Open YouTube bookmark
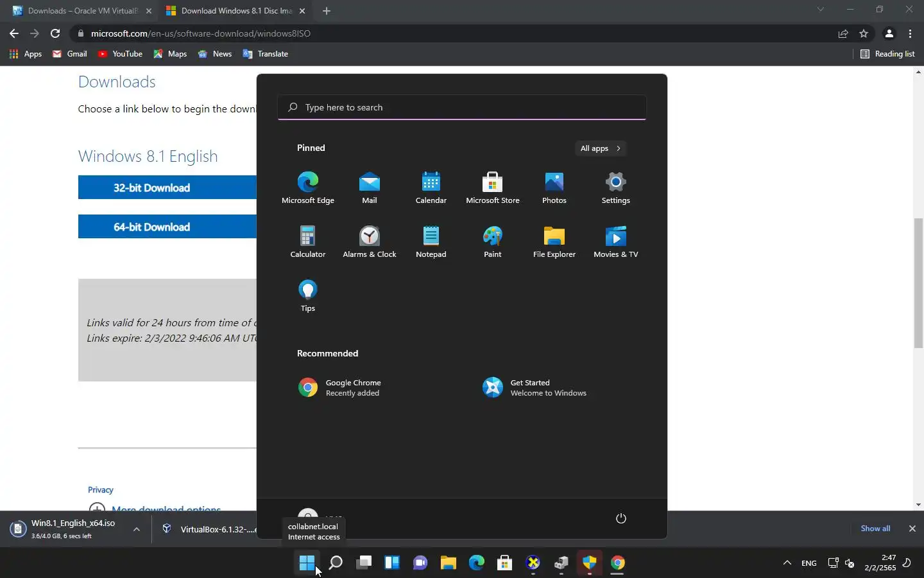Screen dimensions: 924x578 tap(120, 54)
